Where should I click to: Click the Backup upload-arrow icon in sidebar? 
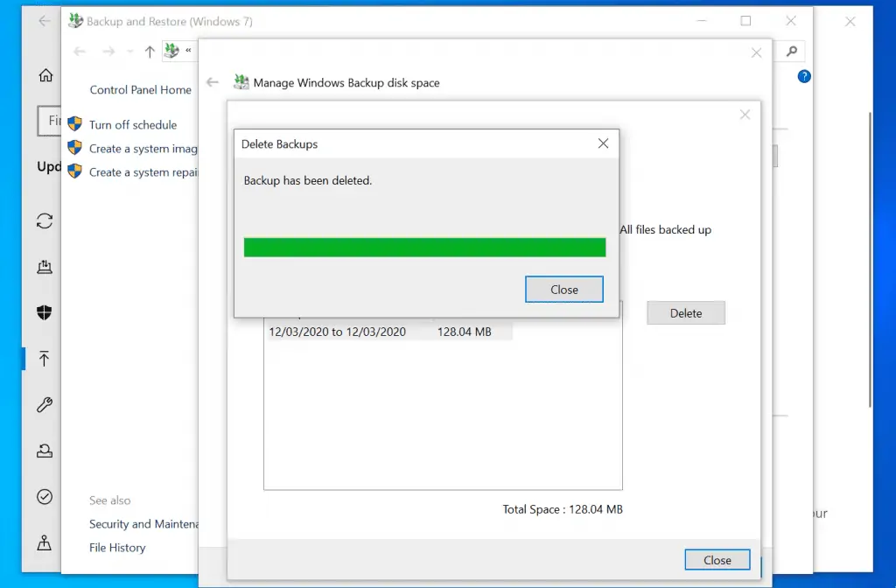coord(44,359)
